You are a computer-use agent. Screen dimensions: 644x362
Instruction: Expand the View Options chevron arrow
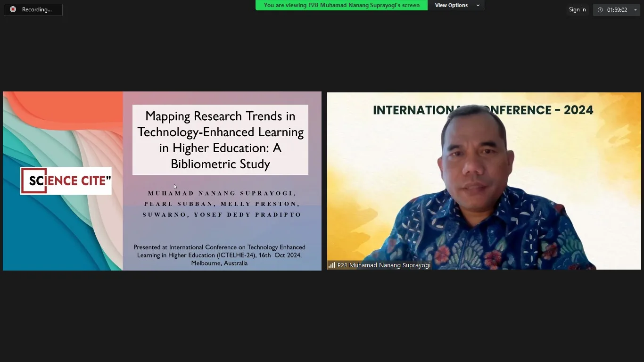tap(478, 5)
